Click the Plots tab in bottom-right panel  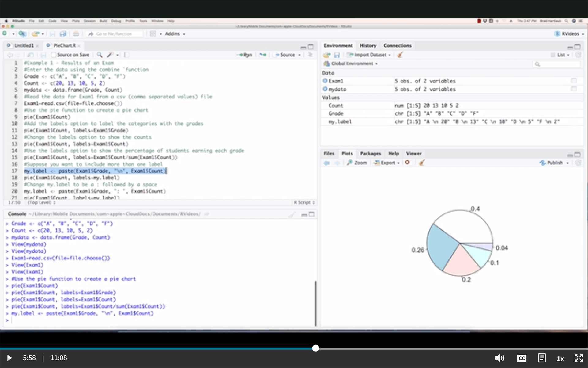click(x=346, y=153)
